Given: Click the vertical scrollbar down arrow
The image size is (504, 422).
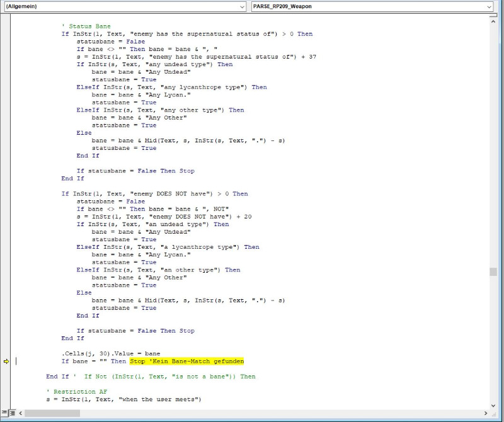Looking at the screenshot, I should click(493, 406).
